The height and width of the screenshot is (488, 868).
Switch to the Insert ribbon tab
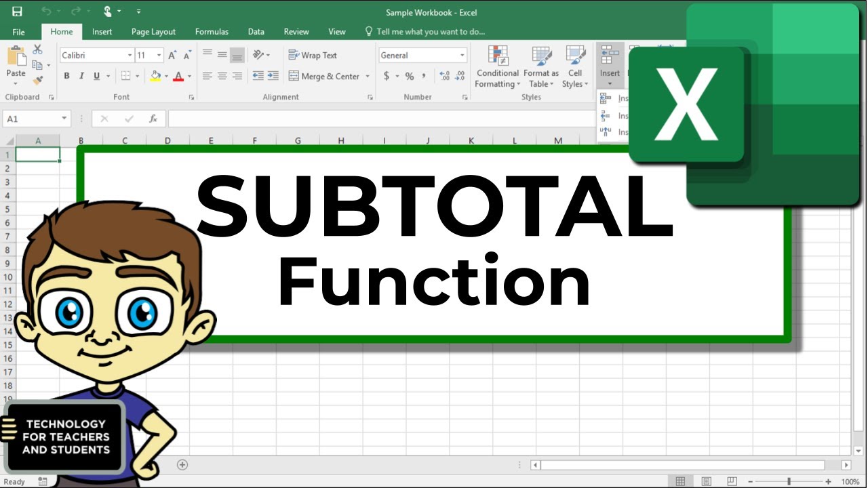click(102, 32)
